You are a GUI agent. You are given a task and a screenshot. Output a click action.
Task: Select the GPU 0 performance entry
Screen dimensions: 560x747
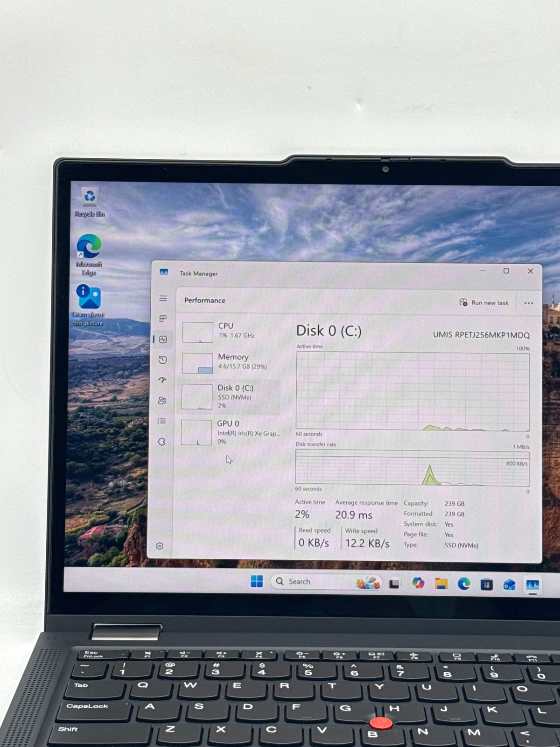coord(229,432)
